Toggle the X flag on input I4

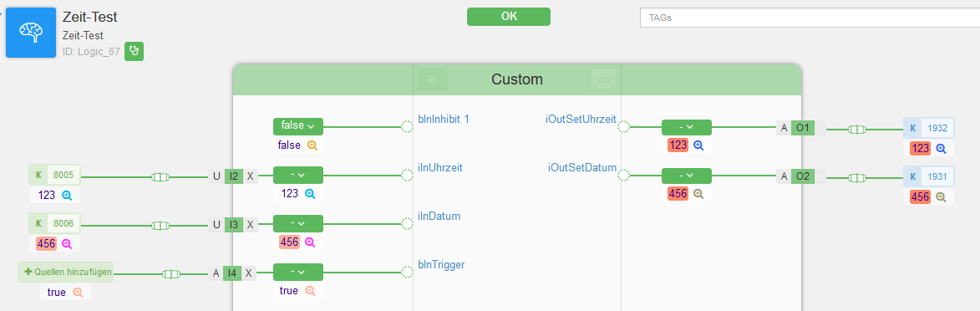(249, 273)
